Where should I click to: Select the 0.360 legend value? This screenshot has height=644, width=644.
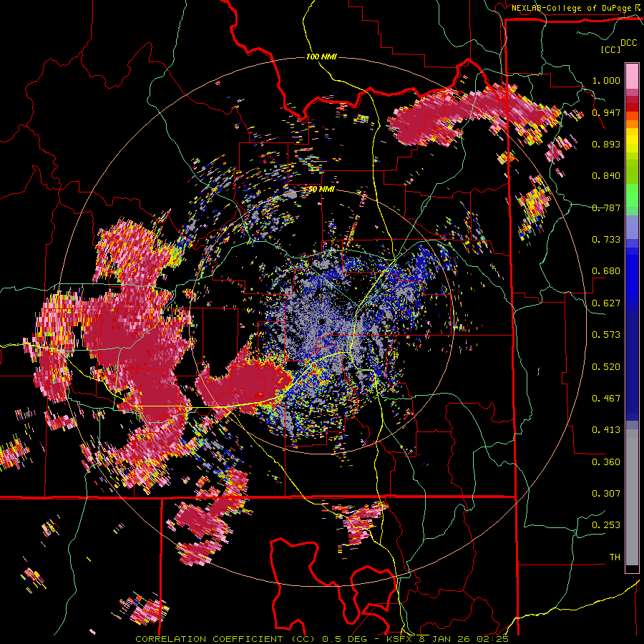point(606,462)
